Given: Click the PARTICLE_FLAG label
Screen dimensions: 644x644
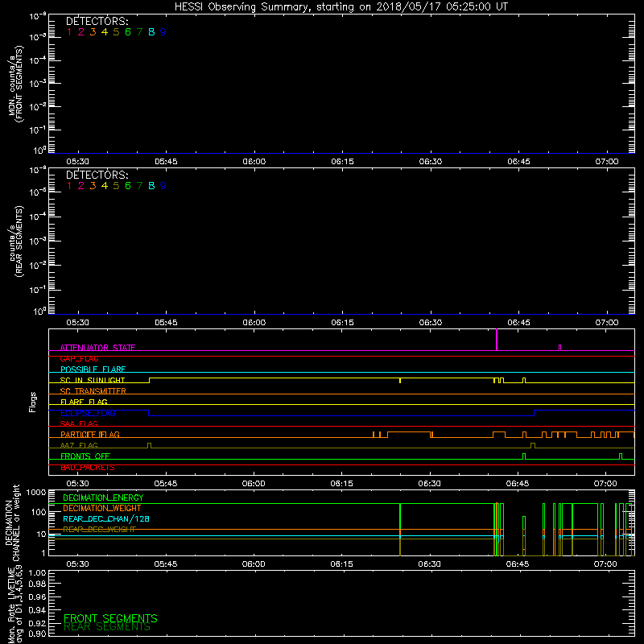Looking at the screenshot, I should pyautogui.click(x=90, y=435).
